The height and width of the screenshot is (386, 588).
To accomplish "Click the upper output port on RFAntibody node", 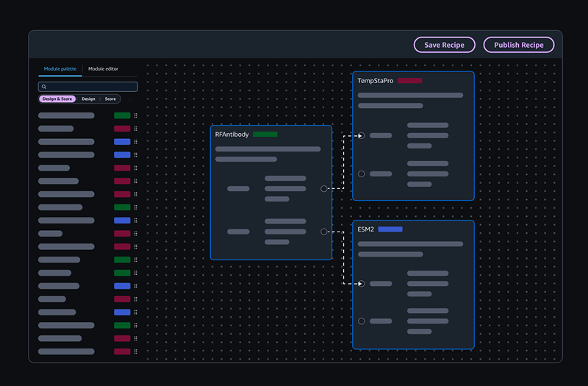I will click(324, 189).
